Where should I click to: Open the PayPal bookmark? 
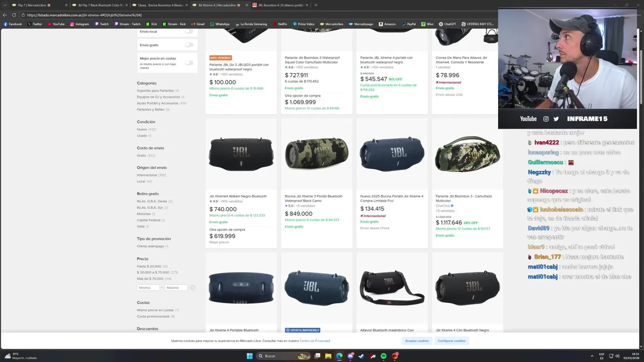click(x=409, y=24)
